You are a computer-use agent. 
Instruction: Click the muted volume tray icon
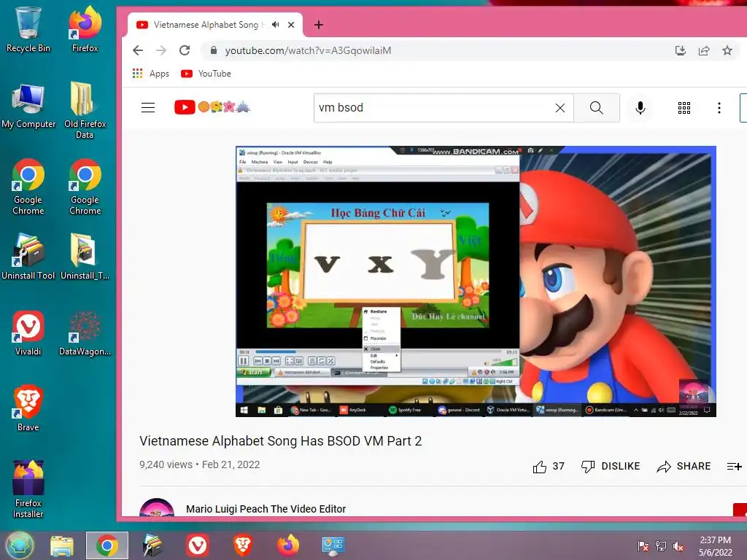click(678, 546)
